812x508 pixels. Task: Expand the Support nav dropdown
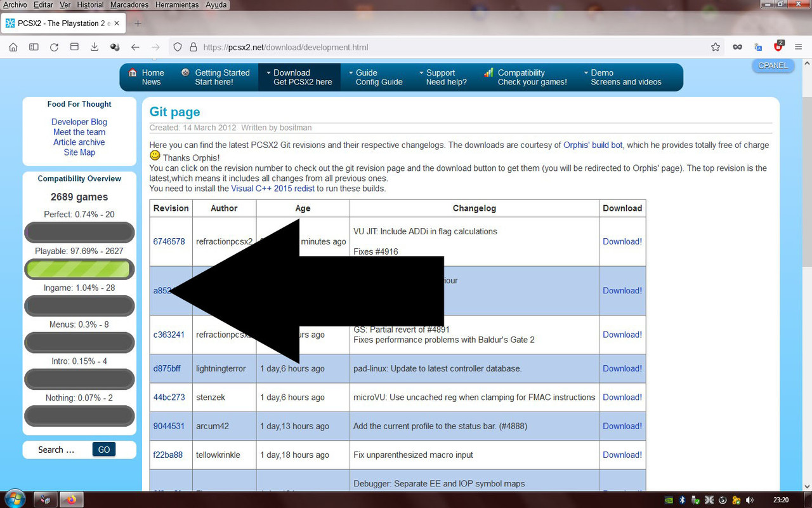[443, 77]
